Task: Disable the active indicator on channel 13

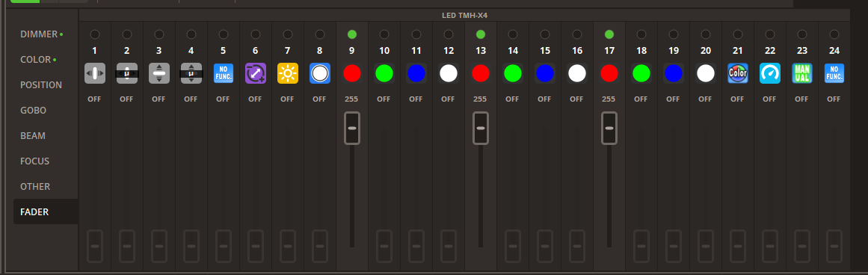Action: [x=480, y=34]
